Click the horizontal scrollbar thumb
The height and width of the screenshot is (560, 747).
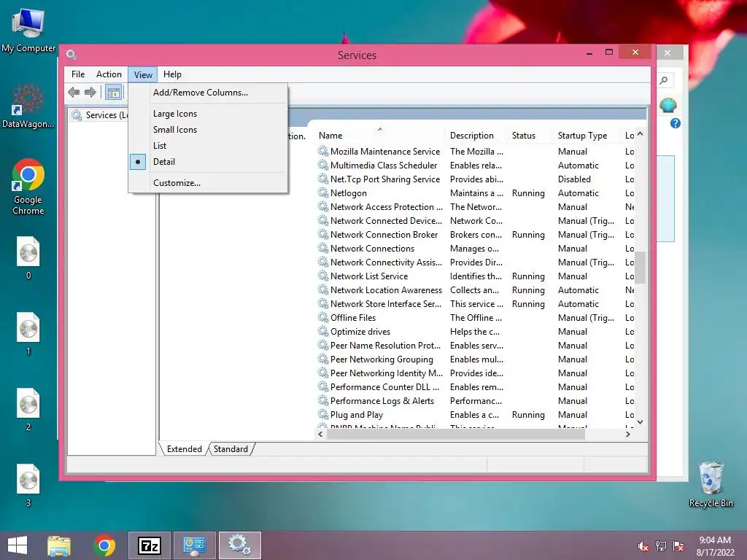tap(456, 435)
